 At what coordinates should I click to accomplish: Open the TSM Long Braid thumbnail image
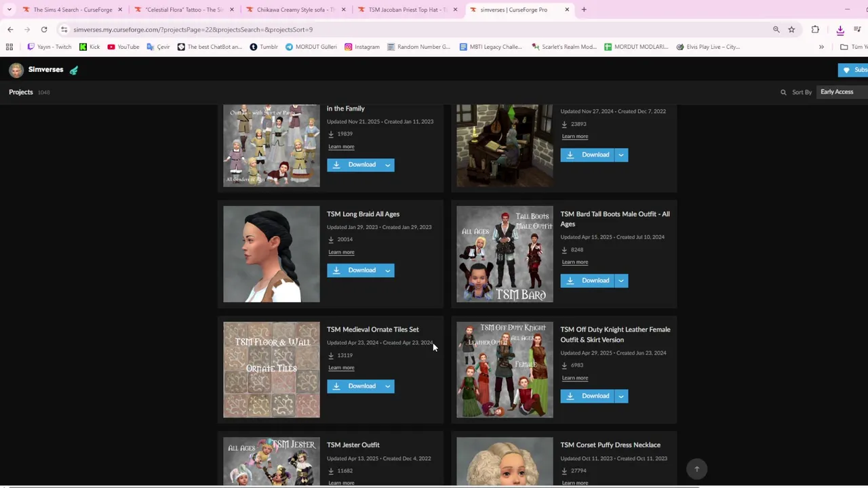pos(271,254)
